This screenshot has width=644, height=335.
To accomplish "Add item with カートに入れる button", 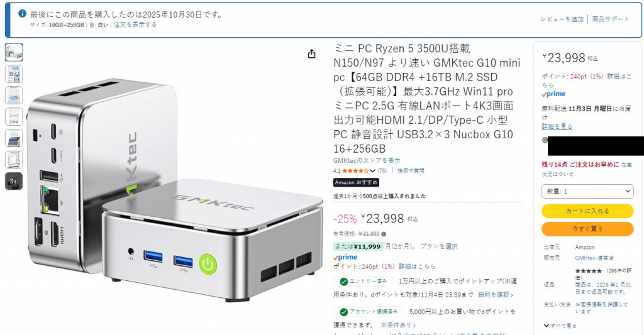I will coord(587,211).
